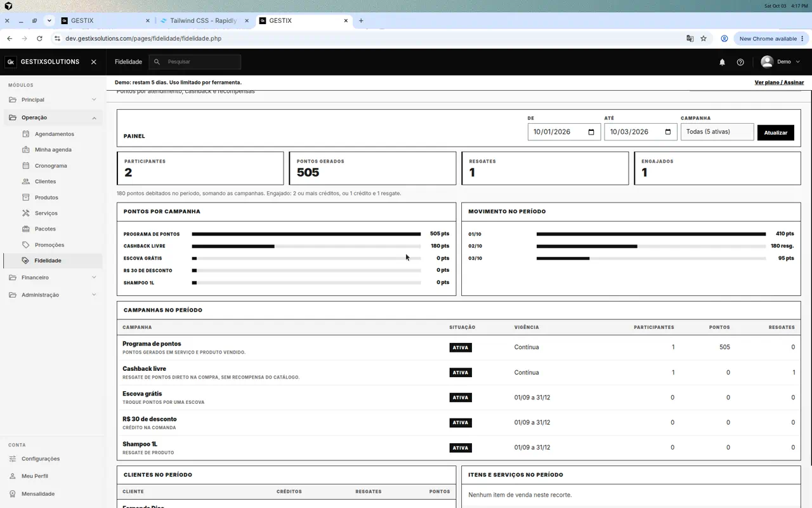
Task: Open the Chrome tab search dropdown
Action: coord(49,20)
